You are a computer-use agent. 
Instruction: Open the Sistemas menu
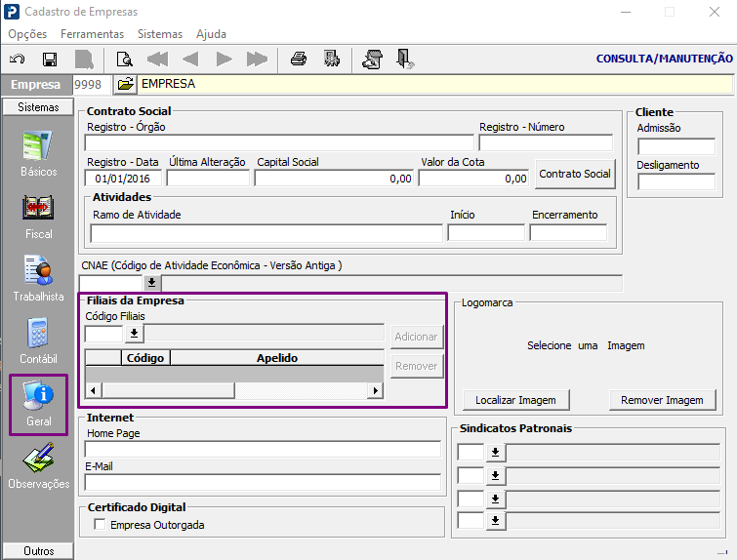pos(159,34)
